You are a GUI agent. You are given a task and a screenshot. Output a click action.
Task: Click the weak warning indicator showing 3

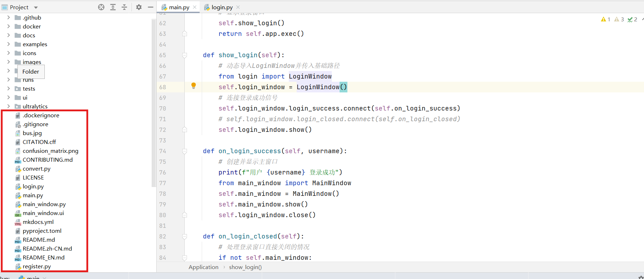click(619, 19)
